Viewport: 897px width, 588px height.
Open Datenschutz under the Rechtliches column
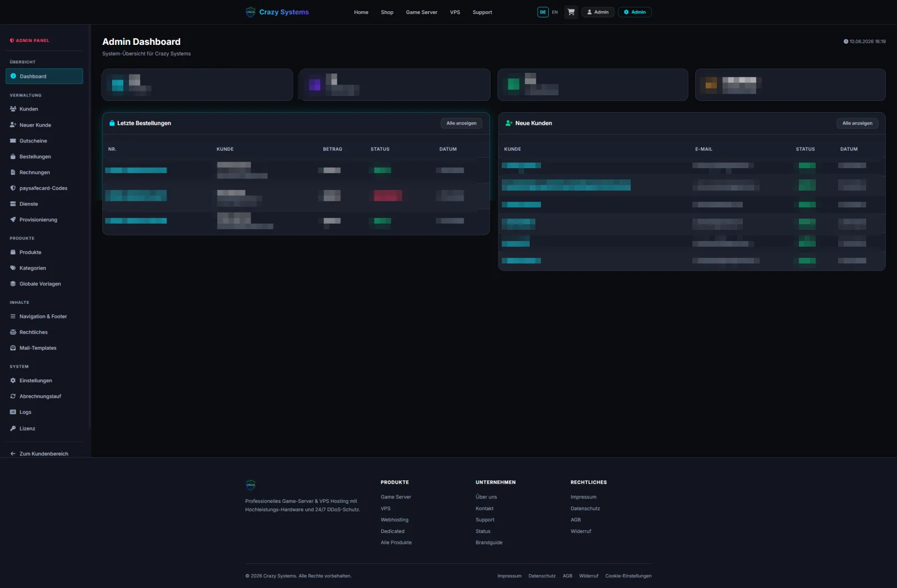(585, 508)
